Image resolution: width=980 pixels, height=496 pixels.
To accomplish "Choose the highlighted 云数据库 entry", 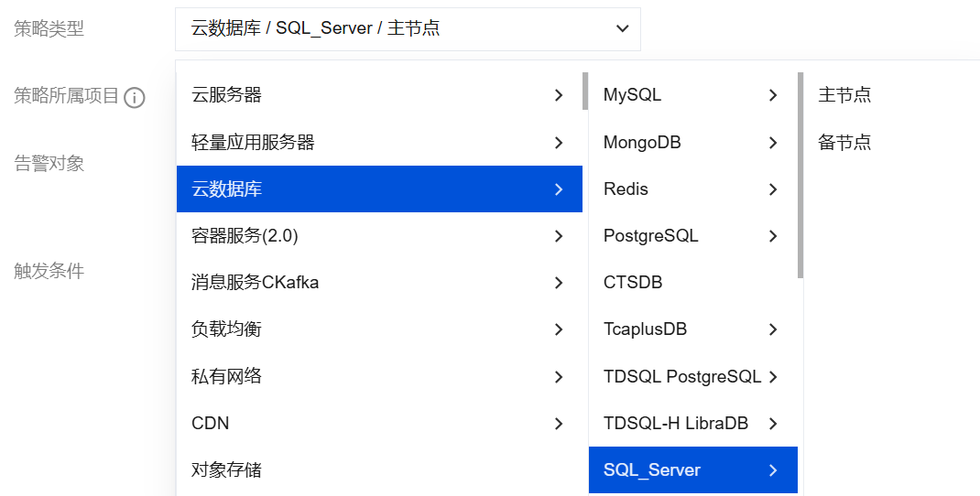I will [379, 189].
